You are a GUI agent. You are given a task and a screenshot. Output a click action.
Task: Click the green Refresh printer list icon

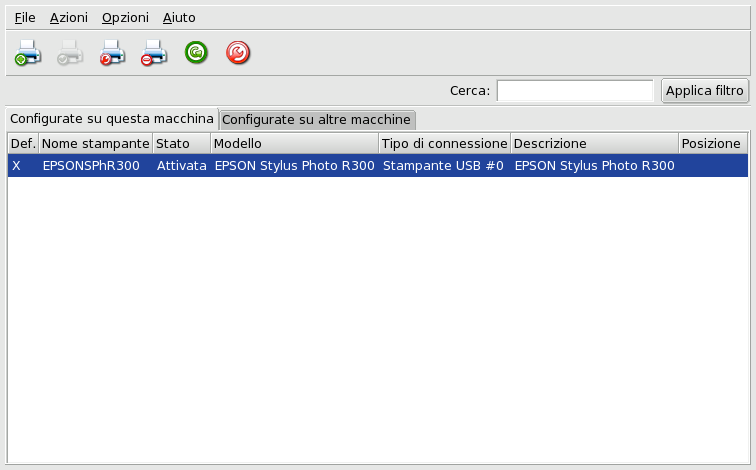196,53
